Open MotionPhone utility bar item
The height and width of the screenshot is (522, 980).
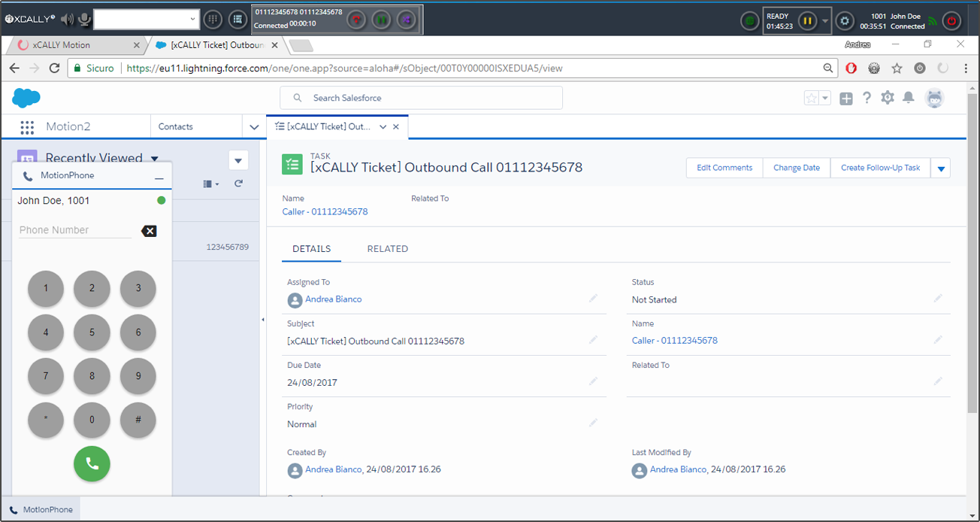click(x=41, y=509)
